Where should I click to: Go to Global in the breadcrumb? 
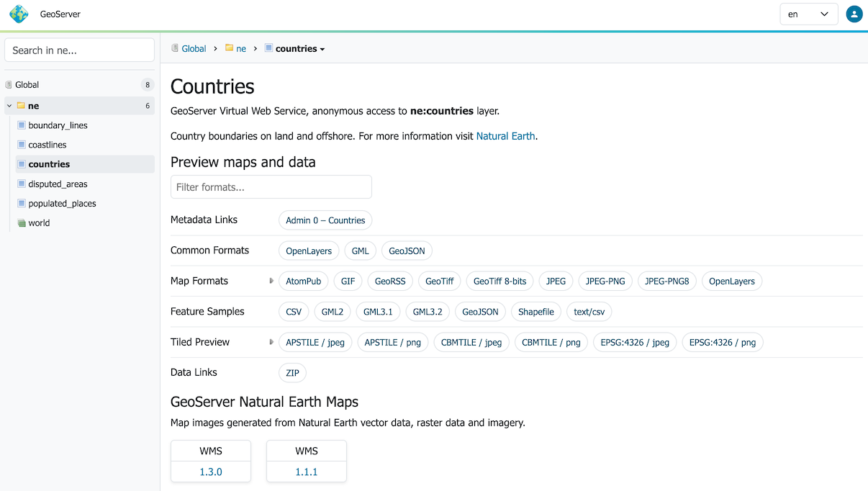(x=194, y=49)
